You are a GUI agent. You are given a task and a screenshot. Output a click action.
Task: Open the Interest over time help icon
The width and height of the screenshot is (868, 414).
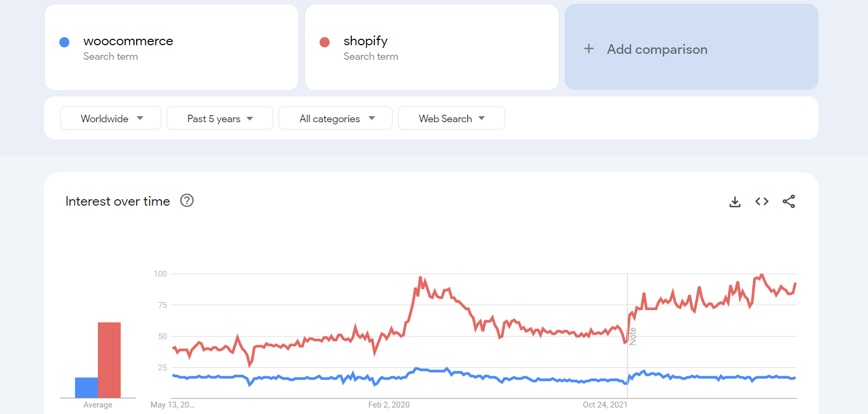click(187, 201)
